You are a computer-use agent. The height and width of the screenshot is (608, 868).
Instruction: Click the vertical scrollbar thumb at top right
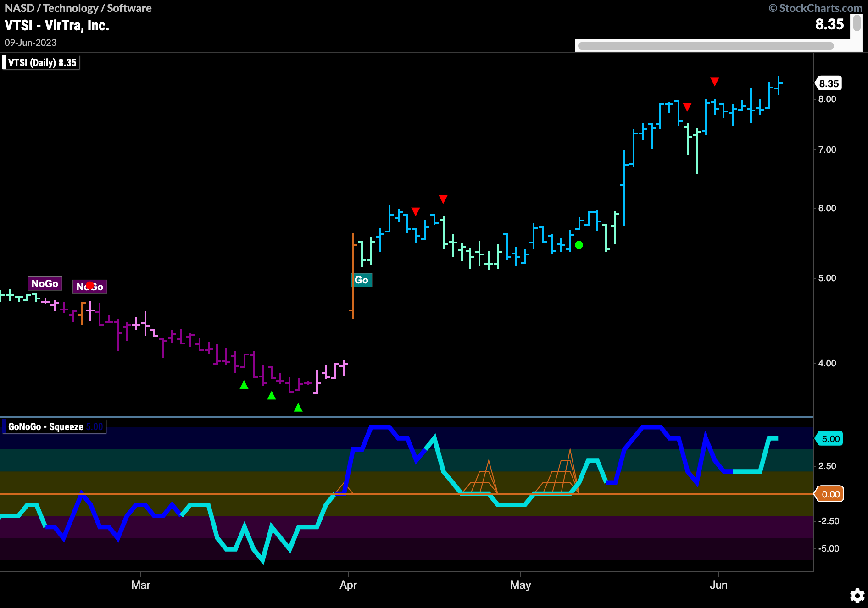pos(857,23)
